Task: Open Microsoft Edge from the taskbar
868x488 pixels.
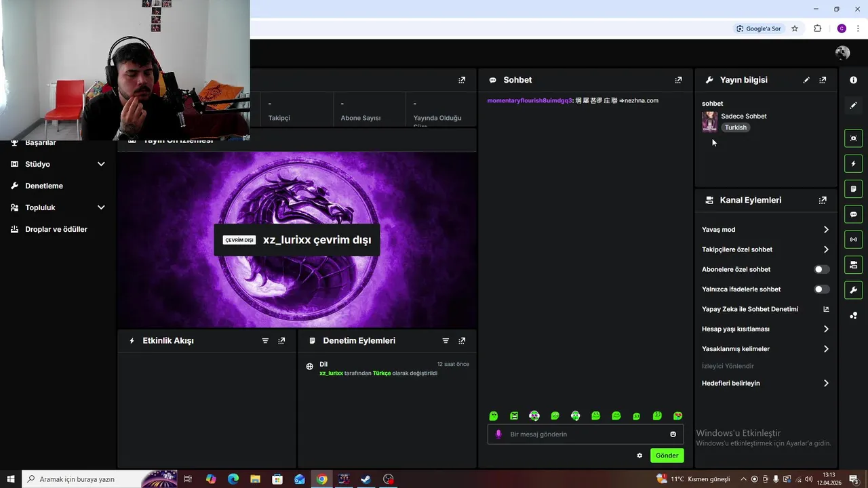Action: (233, 479)
